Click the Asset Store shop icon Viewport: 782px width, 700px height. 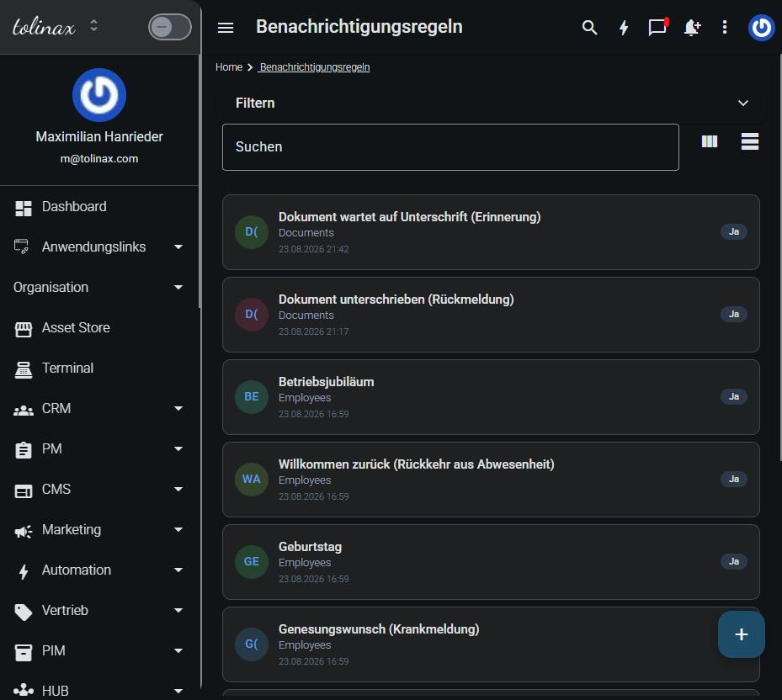tap(24, 330)
